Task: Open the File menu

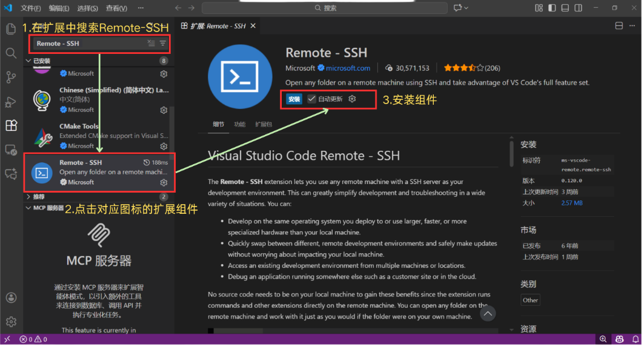Action: pos(31,8)
